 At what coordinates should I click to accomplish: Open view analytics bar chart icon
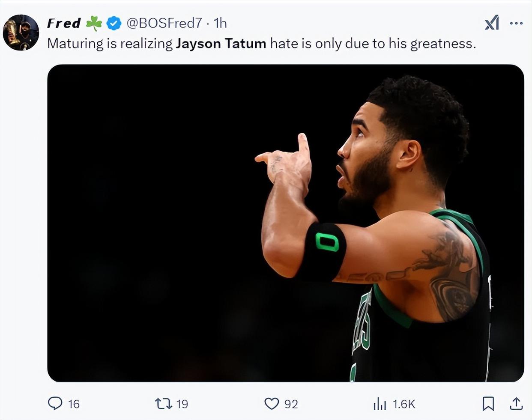(380, 403)
